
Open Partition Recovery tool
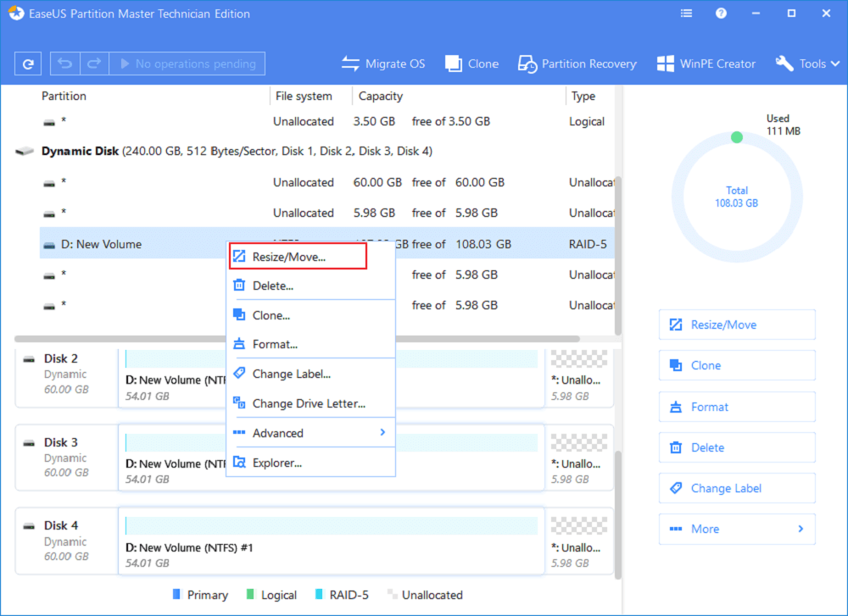click(x=577, y=64)
